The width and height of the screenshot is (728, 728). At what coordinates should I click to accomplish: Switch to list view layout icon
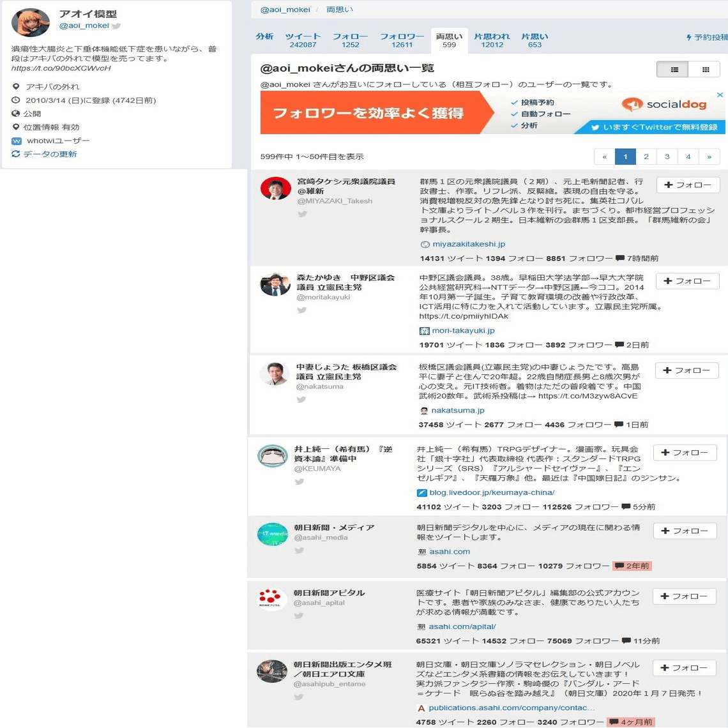[674, 70]
